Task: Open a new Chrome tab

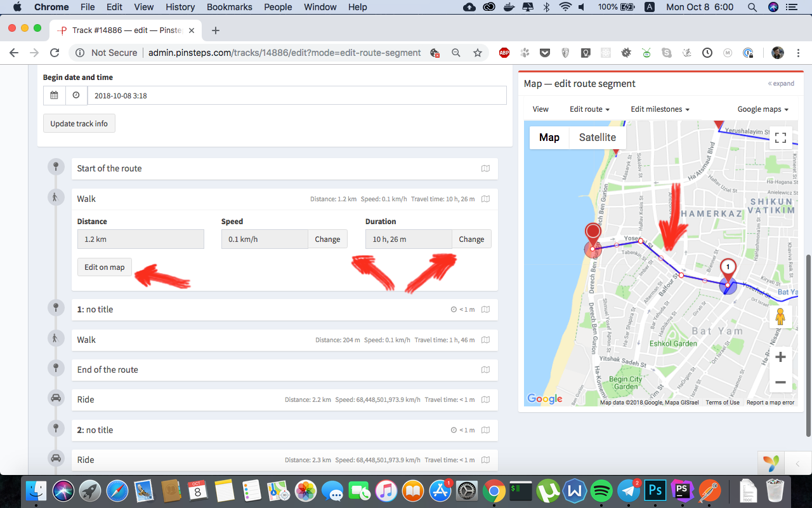Action: click(x=216, y=30)
